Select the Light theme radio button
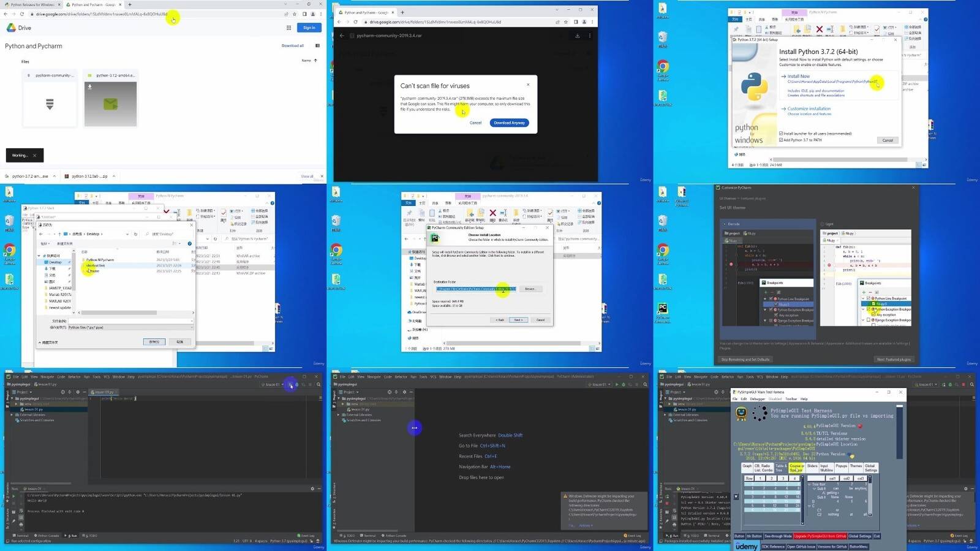Image resolution: width=980 pixels, height=551 pixels. pyautogui.click(x=823, y=224)
